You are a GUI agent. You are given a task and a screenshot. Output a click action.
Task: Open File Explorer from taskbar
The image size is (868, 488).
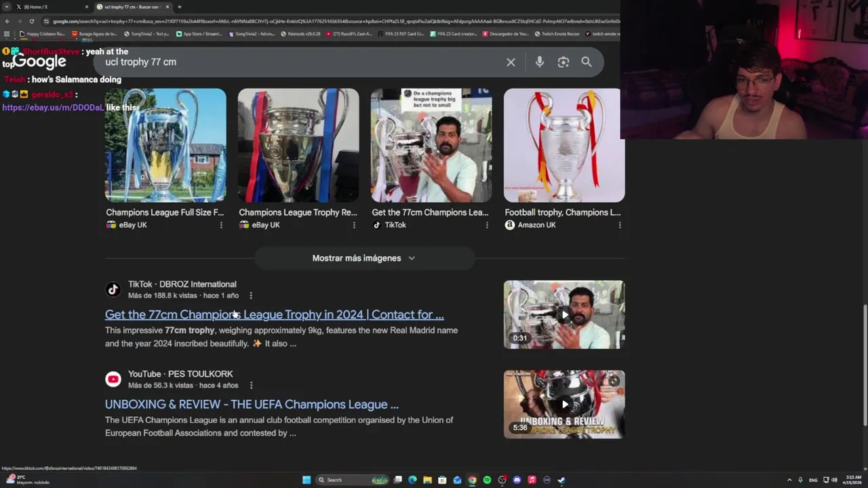[x=427, y=480]
